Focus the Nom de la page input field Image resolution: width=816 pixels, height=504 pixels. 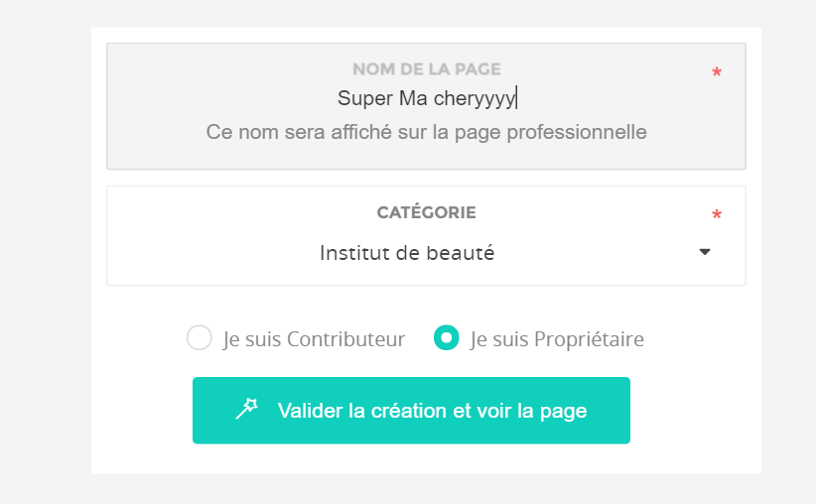(426, 106)
